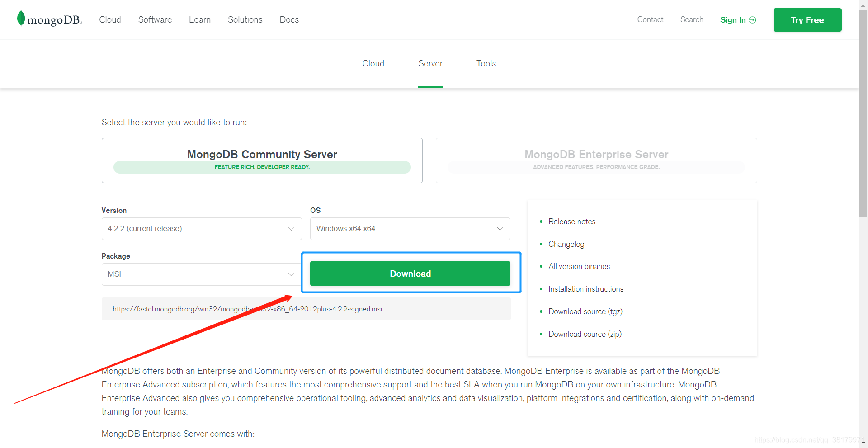The height and width of the screenshot is (448, 868).
Task: Click the Sign In arrow icon
Action: (752, 19)
